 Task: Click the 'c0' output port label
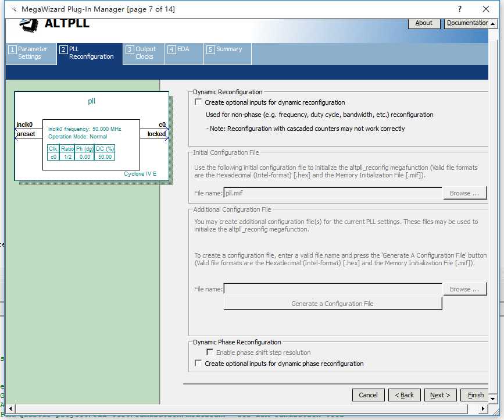(x=162, y=124)
